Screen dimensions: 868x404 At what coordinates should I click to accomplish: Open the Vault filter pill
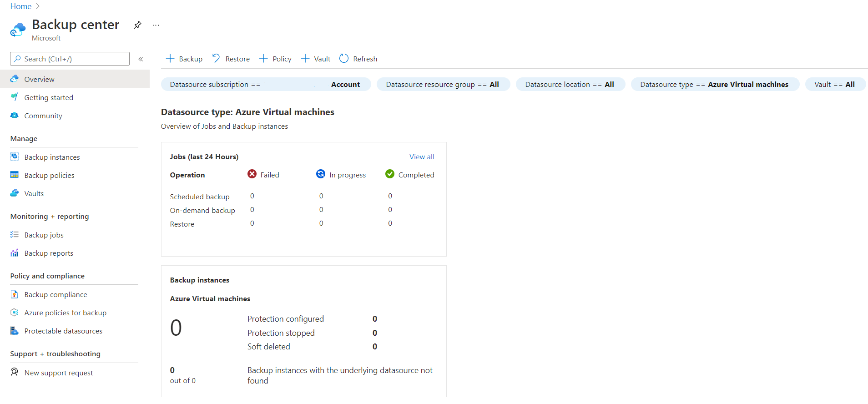click(835, 84)
